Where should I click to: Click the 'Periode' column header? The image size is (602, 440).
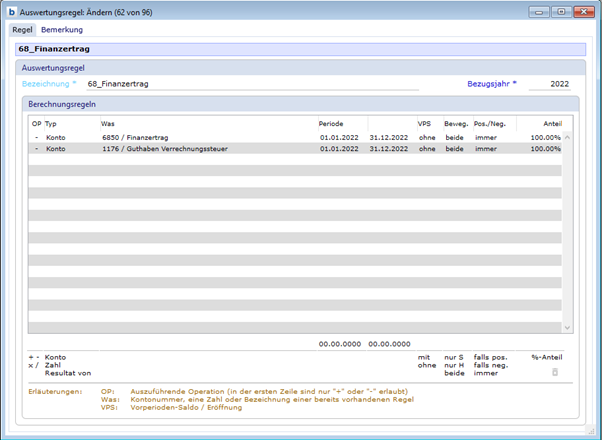(x=330, y=123)
